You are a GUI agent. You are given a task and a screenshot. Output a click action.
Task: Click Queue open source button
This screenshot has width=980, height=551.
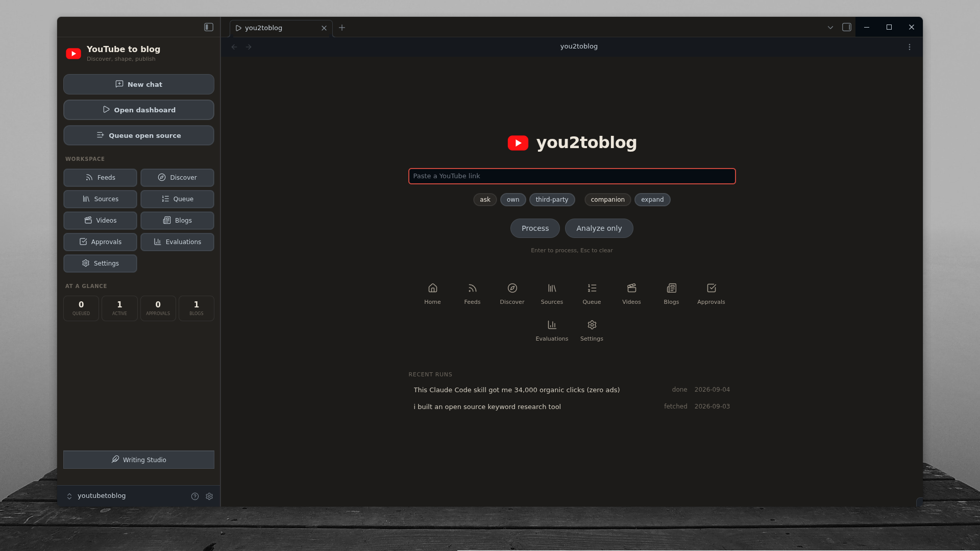pyautogui.click(x=139, y=135)
